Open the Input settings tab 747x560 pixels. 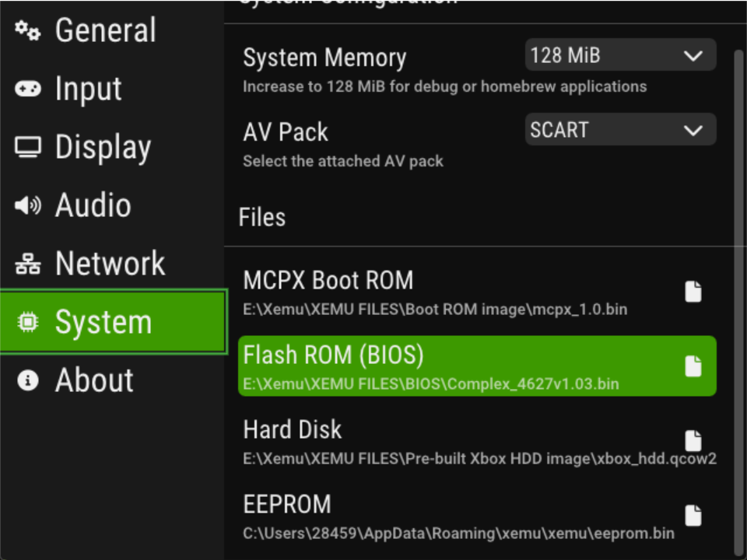click(112, 89)
